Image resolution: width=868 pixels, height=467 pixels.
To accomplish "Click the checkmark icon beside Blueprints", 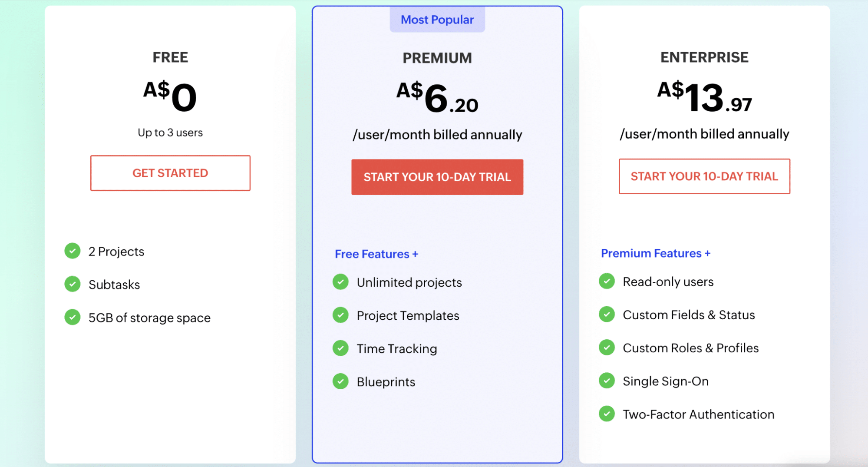I will point(340,381).
